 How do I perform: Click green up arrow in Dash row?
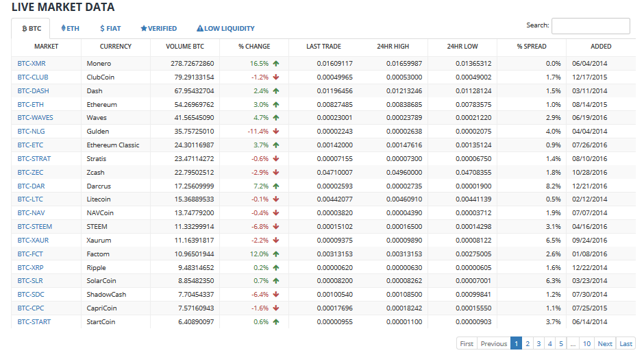tap(276, 90)
